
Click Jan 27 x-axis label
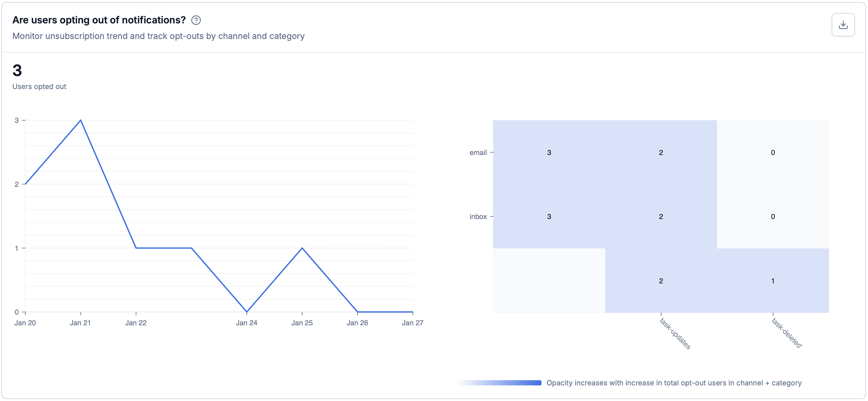[412, 323]
